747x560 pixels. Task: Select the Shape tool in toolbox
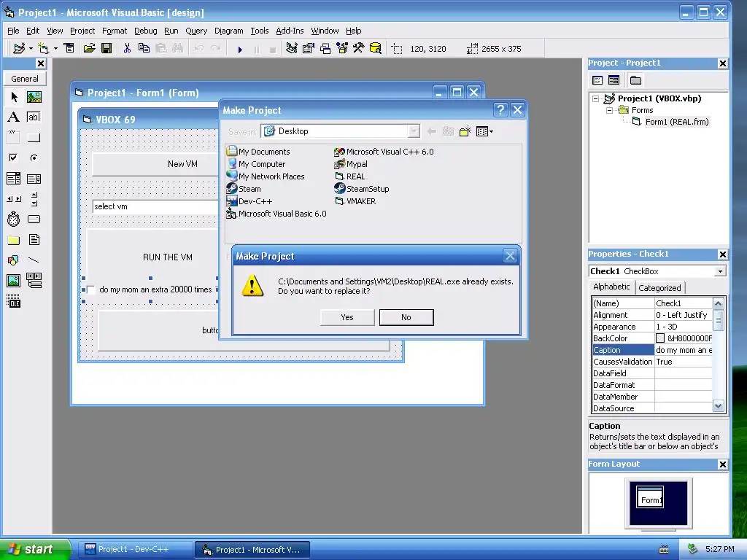pyautogui.click(x=14, y=260)
